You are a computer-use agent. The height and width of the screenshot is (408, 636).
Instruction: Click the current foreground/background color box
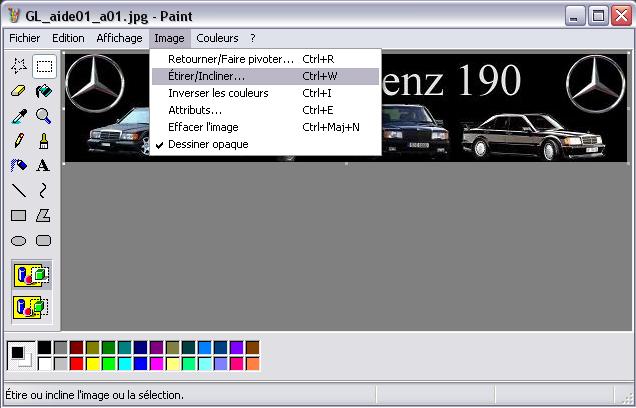pyautogui.click(x=21, y=356)
